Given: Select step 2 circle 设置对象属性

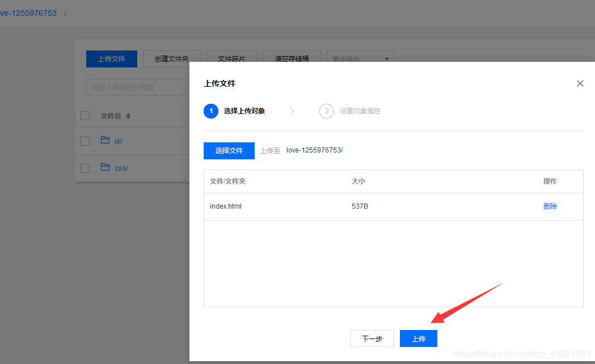Looking at the screenshot, I should click(x=326, y=111).
